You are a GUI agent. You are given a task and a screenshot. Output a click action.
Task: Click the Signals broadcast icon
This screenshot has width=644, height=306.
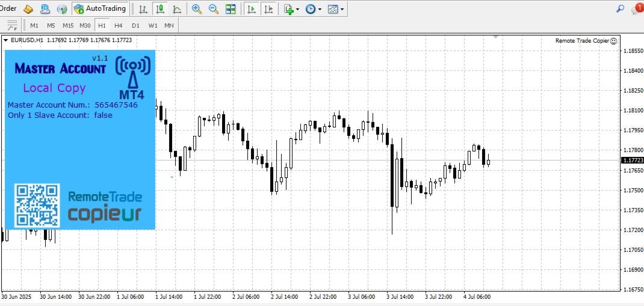click(x=62, y=8)
